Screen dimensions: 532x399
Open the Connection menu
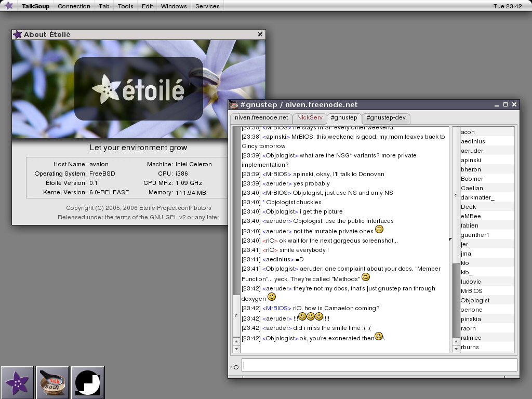(74, 6)
